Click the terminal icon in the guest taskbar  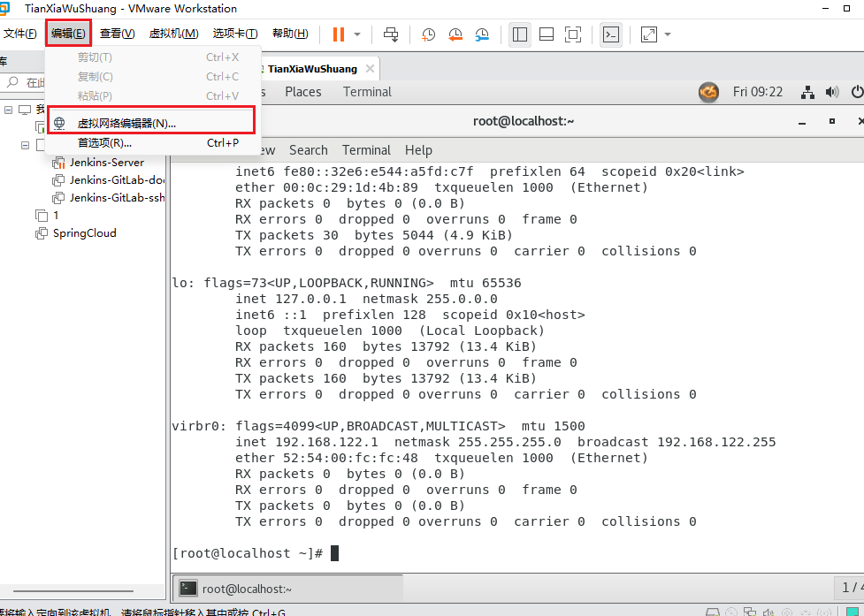pyautogui.click(x=187, y=589)
